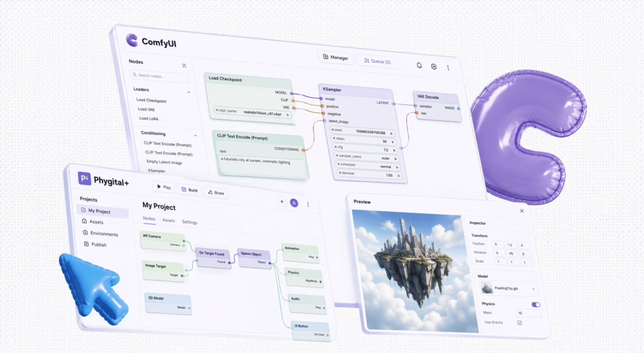The height and width of the screenshot is (353, 644).
Task: Decrease steps with its left arrow
Action: (333, 138)
